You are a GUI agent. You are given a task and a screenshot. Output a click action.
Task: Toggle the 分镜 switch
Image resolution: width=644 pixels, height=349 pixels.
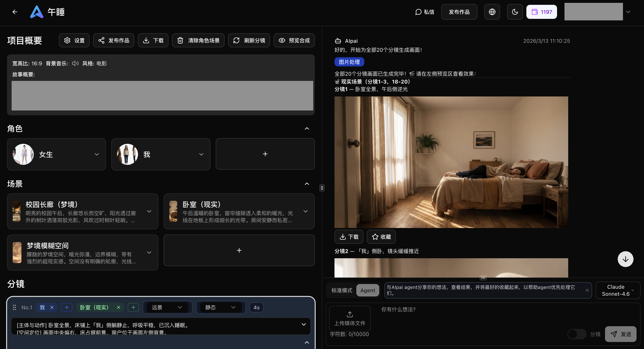click(x=576, y=334)
